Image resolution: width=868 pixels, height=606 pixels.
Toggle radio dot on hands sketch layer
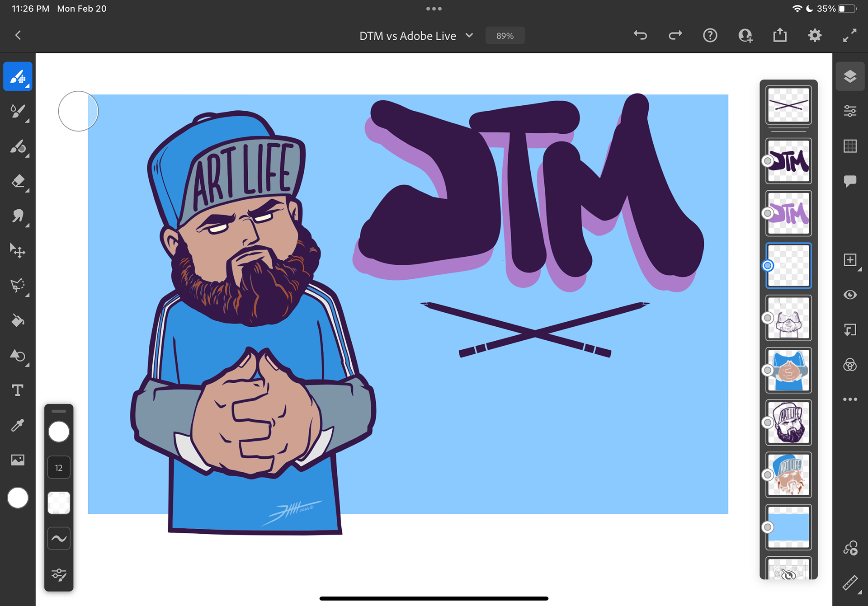pos(767,318)
